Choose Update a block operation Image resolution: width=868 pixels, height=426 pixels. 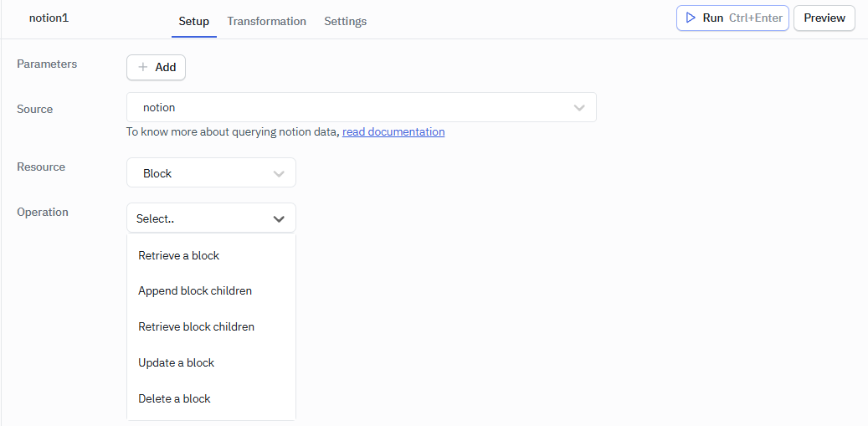click(x=177, y=363)
